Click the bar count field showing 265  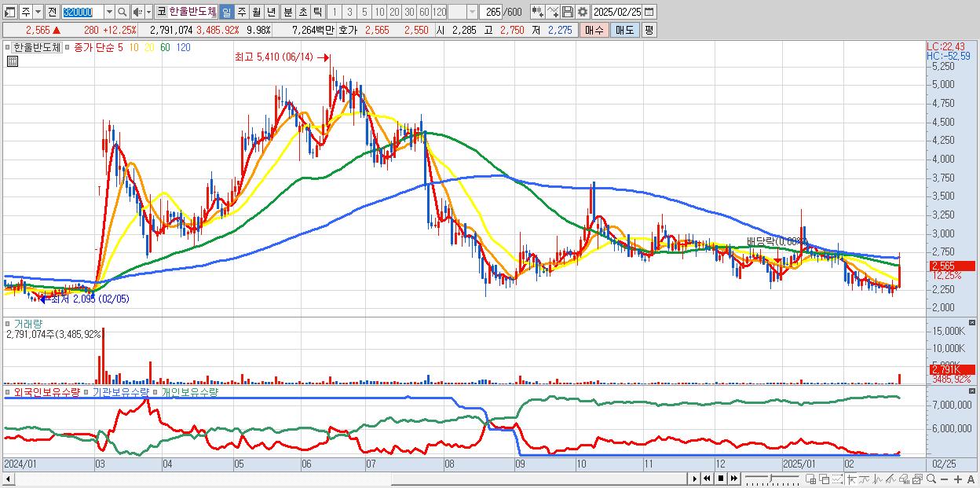coord(491,12)
